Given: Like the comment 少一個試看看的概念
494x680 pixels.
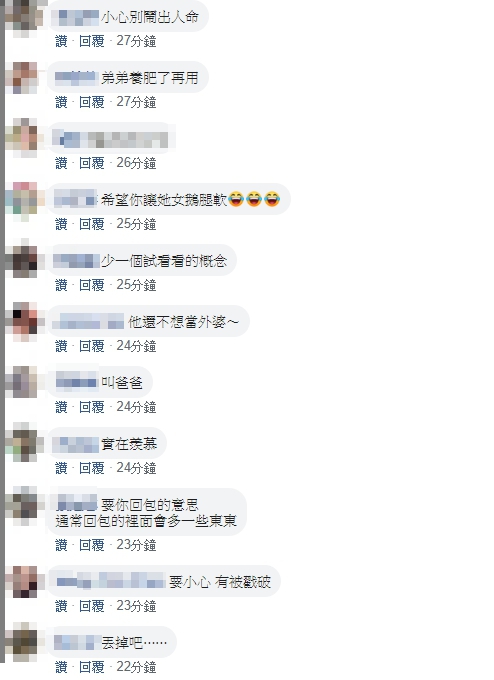Looking at the screenshot, I should 62,285.
